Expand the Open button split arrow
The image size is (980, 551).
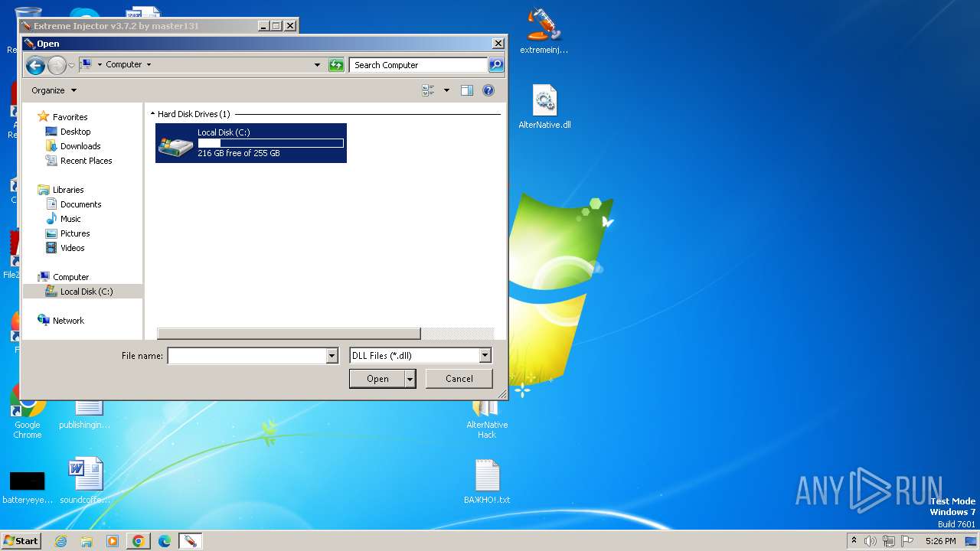pos(410,379)
